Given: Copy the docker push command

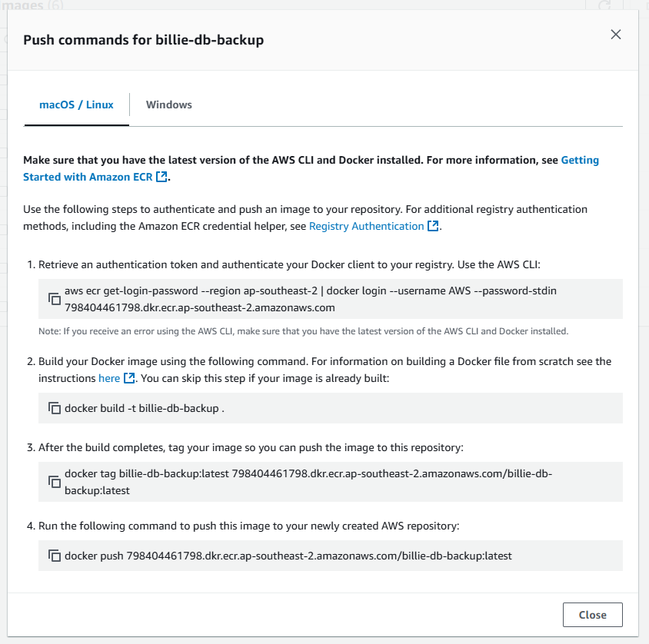Looking at the screenshot, I should (x=55, y=556).
